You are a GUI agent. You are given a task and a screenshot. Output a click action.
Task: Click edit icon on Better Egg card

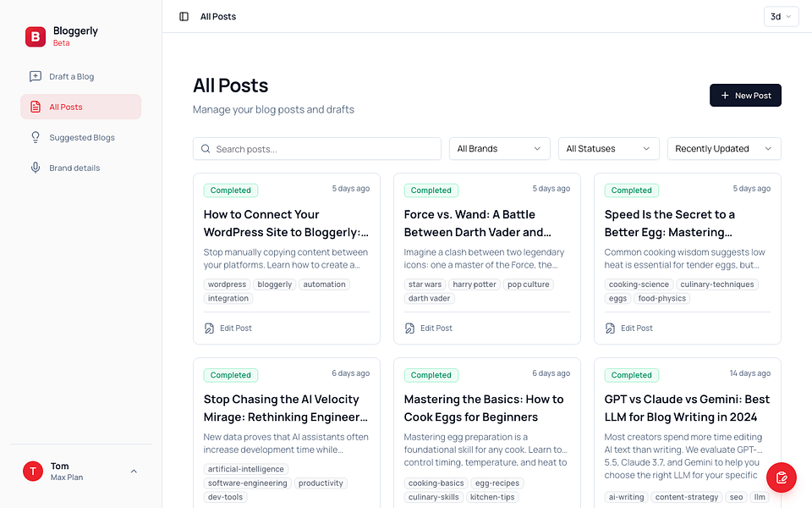pyautogui.click(x=610, y=329)
